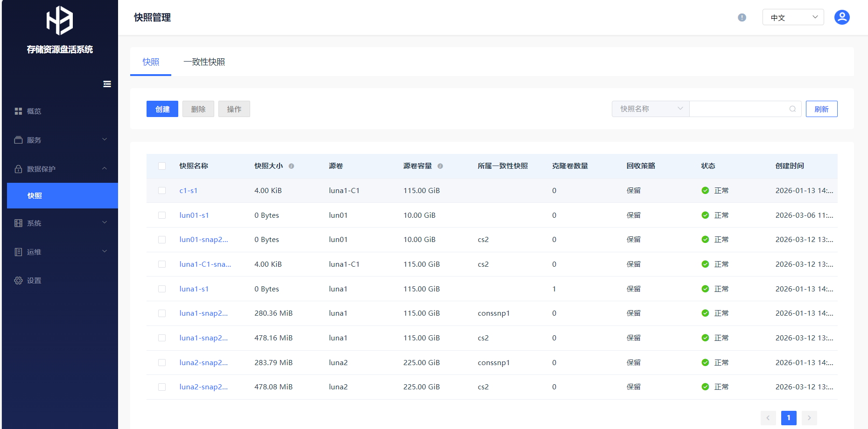Toggle the select-all checkbox in table header
The height and width of the screenshot is (429, 868).
(x=162, y=166)
